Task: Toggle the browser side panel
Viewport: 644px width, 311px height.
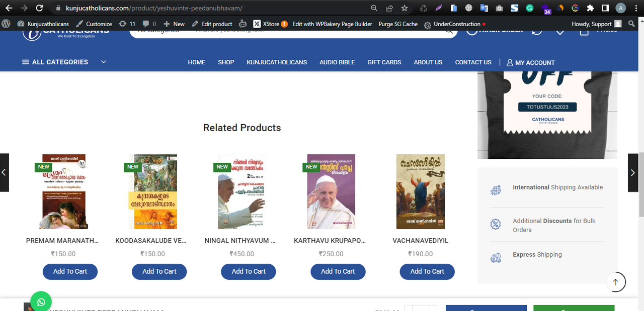Action: [605, 8]
